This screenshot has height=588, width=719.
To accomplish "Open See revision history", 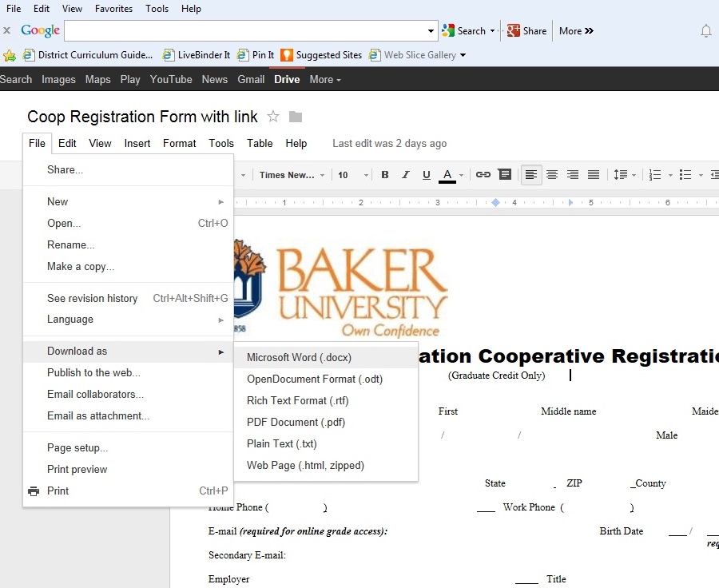I will point(129,299).
